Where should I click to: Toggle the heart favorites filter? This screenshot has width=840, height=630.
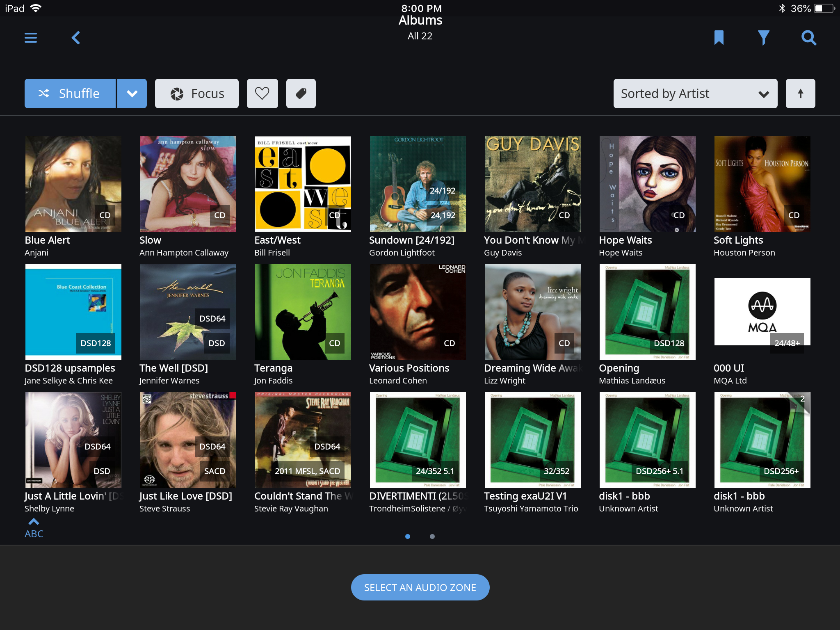[x=262, y=94]
